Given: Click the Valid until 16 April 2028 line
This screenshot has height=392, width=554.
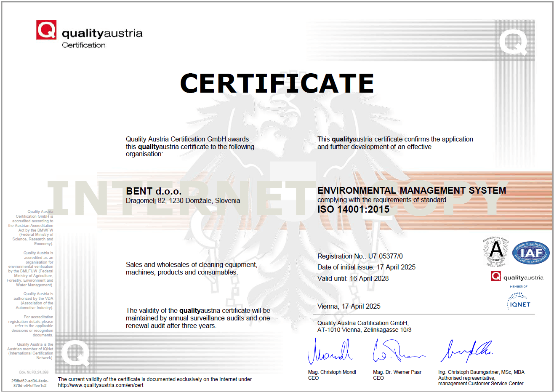Looking at the screenshot, I should tap(353, 278).
